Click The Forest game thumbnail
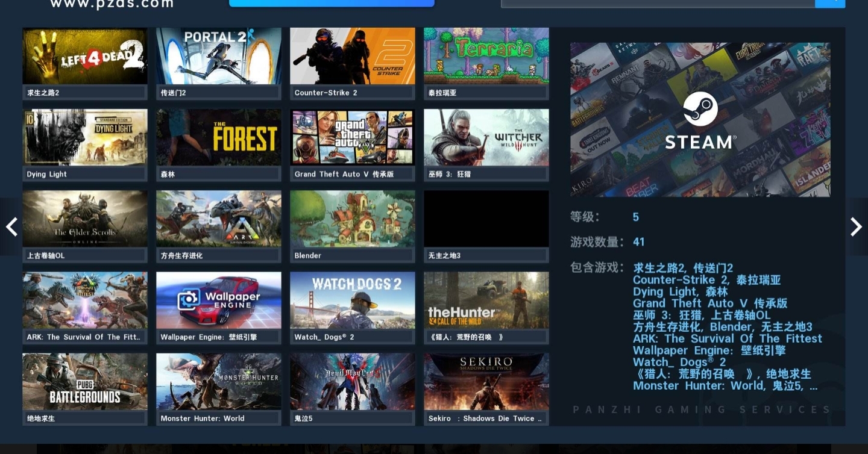 (219, 137)
